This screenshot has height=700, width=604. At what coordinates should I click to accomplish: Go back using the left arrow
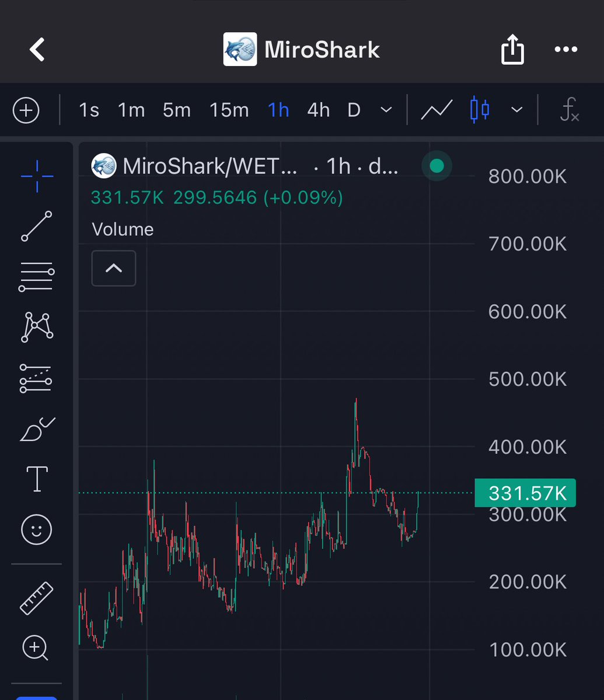pyautogui.click(x=37, y=49)
